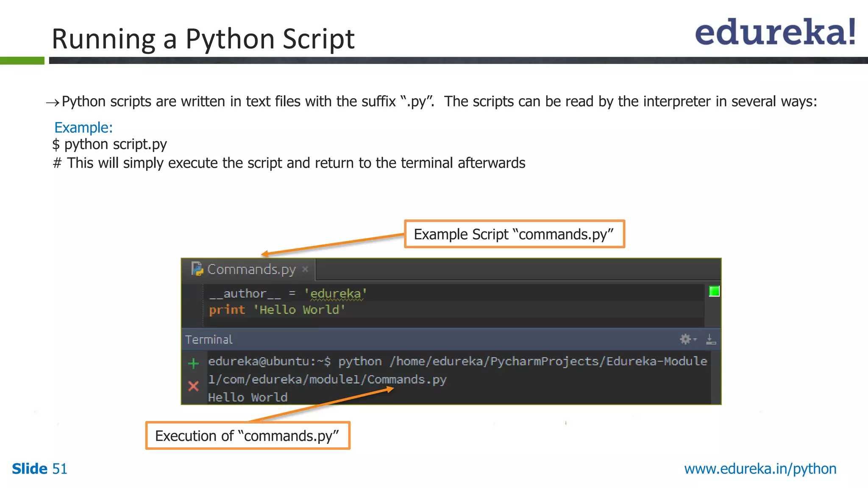868x488 pixels.
Task: Click the Terminal panel title
Action: click(x=209, y=340)
